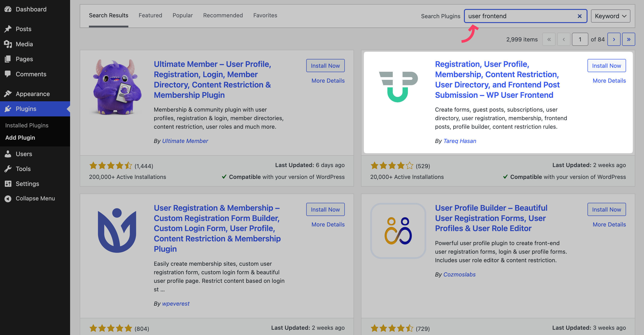Switch to the Featured tab

(150, 15)
